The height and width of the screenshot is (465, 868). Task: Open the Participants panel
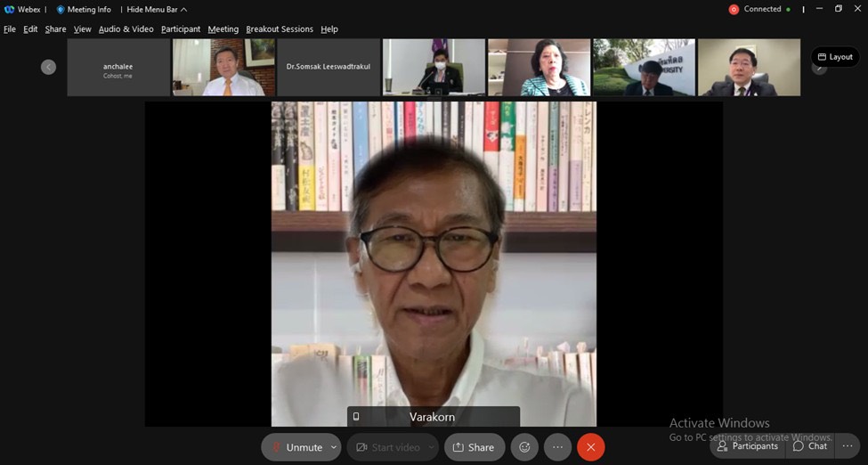[747, 446]
